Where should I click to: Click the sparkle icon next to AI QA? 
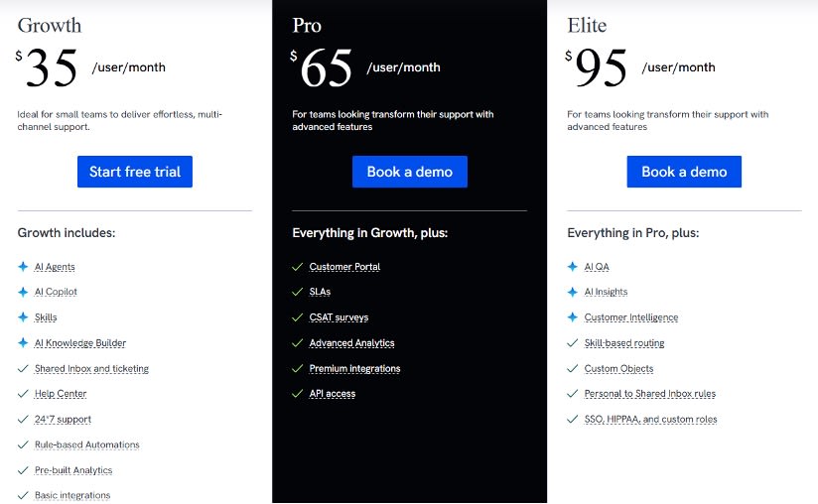[572, 266]
